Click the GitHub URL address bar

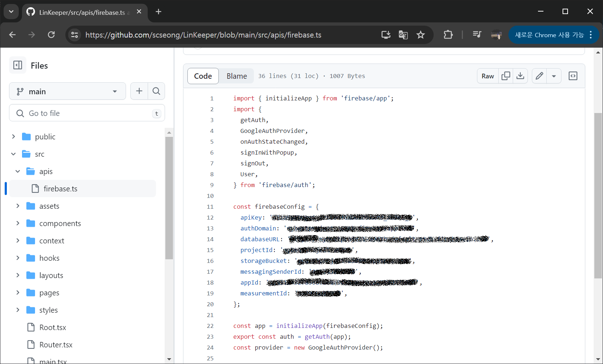[x=203, y=35]
